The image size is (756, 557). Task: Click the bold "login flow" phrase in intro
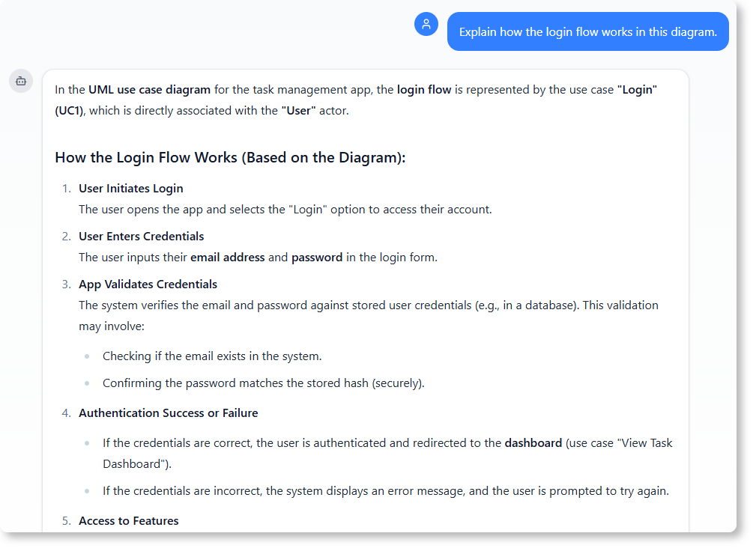[424, 90]
